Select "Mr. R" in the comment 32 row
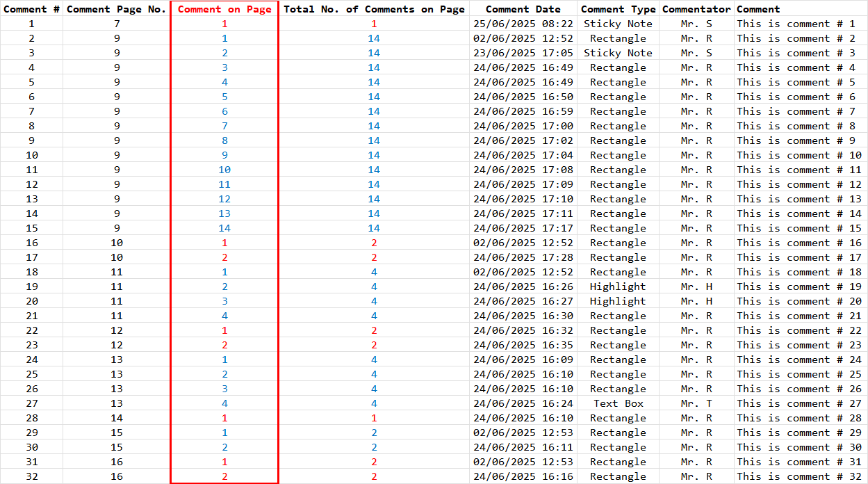This screenshot has width=868, height=484. point(696,476)
